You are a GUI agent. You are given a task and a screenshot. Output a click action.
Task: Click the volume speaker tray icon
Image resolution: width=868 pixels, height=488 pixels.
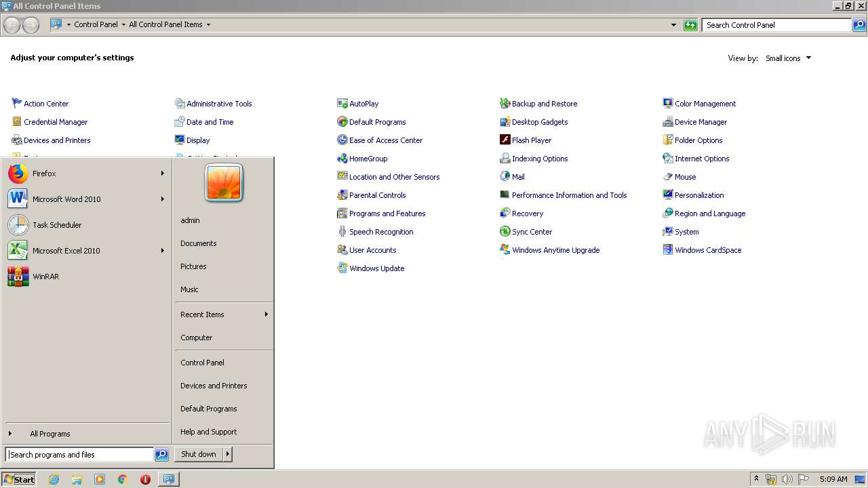tap(787, 479)
